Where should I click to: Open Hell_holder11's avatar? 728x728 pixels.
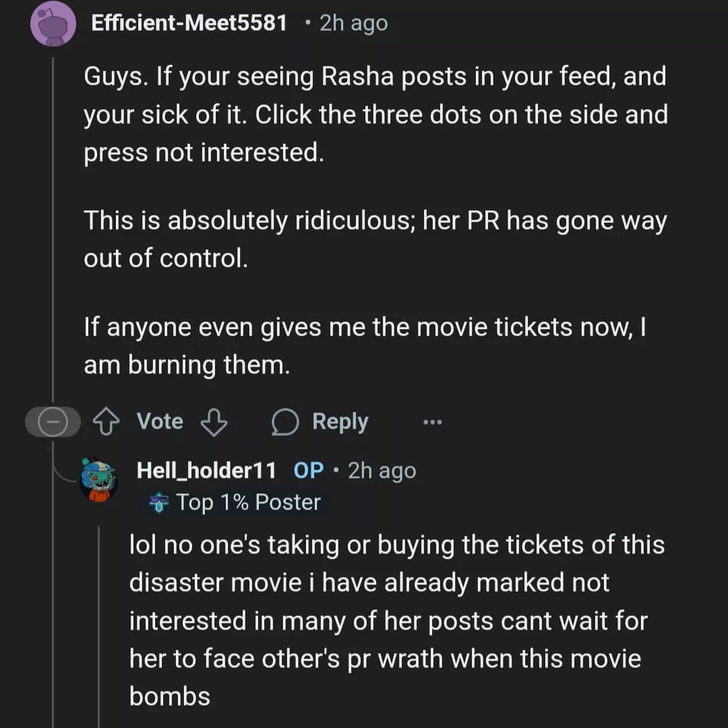pos(99,479)
